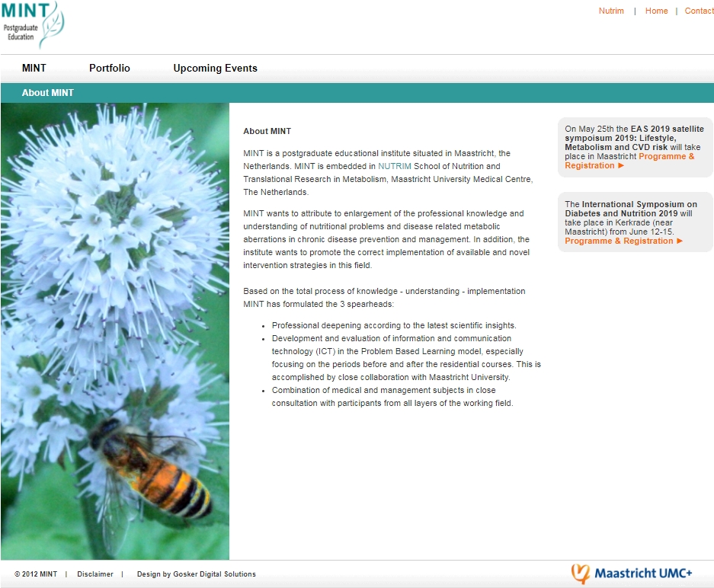Open Diabetes and Nutrition Programme & Registration link
The width and height of the screenshot is (714, 588).
[624, 241]
